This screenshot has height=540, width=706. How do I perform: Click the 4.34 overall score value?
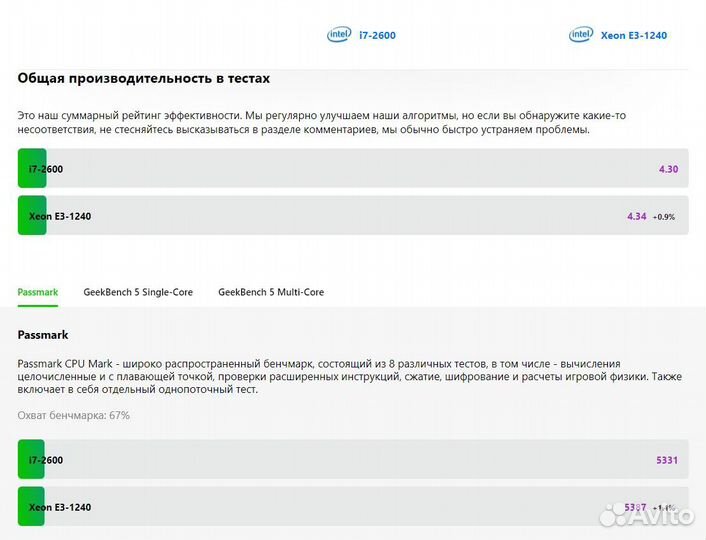click(x=636, y=216)
